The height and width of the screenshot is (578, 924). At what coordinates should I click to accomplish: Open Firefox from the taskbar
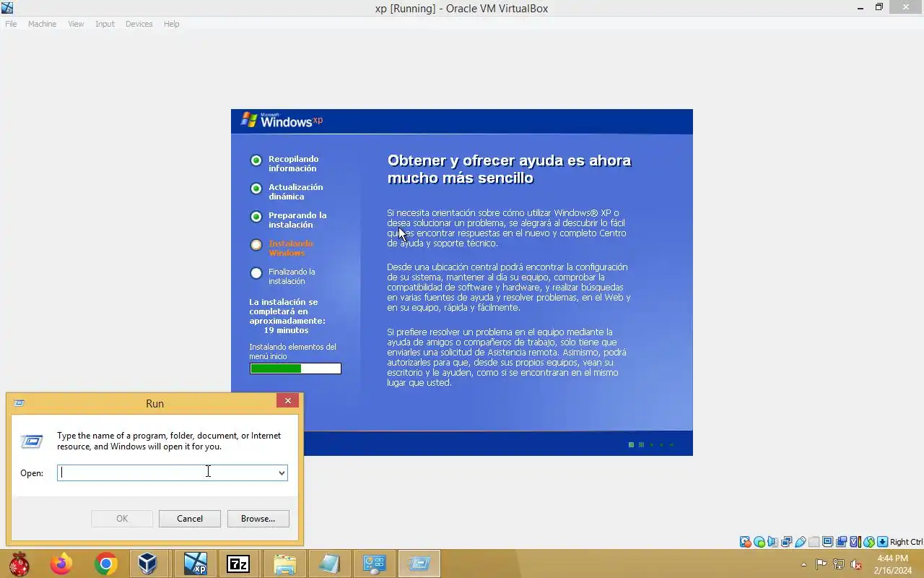click(61, 564)
